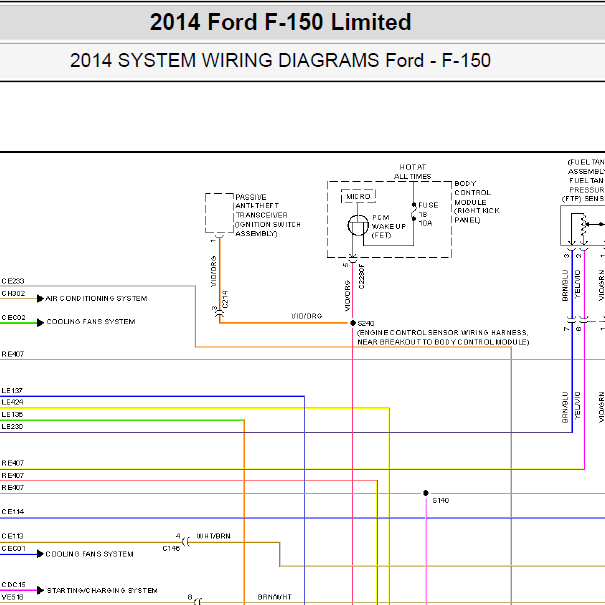Click the CE002 circuit label
Screen dimensions: 605x605
pos(13,318)
